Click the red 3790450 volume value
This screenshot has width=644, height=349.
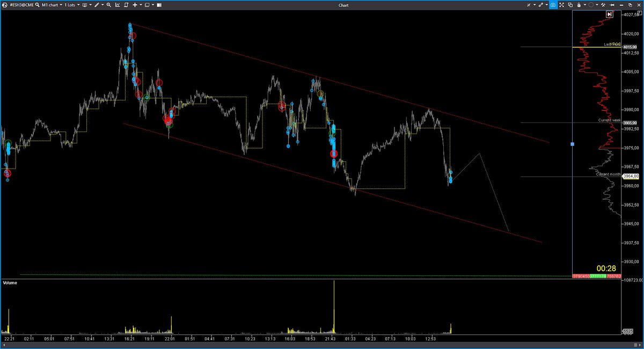[x=581, y=276]
